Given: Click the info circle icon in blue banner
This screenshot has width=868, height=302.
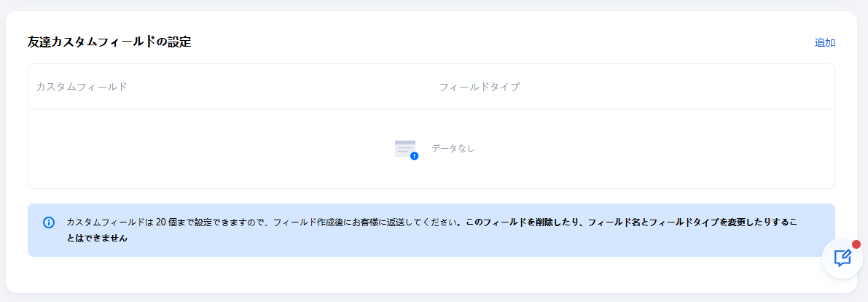Looking at the screenshot, I should [49, 222].
